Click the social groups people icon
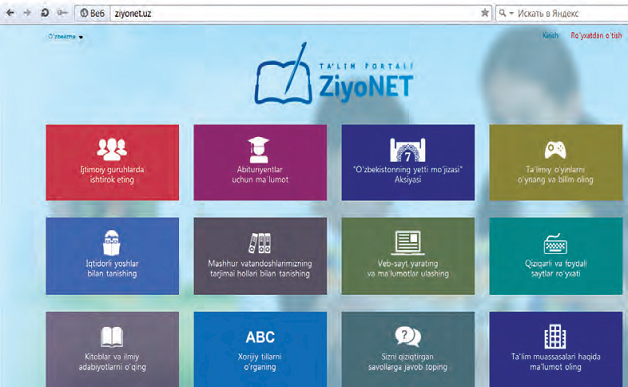 [112, 148]
